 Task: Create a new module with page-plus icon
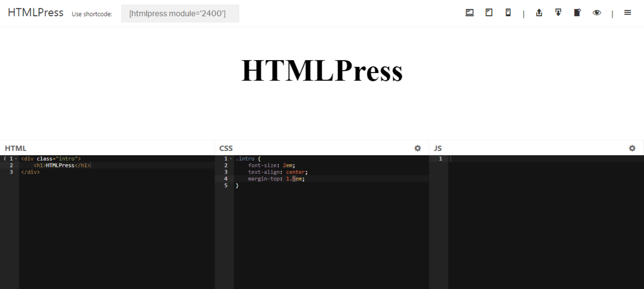[577, 13]
